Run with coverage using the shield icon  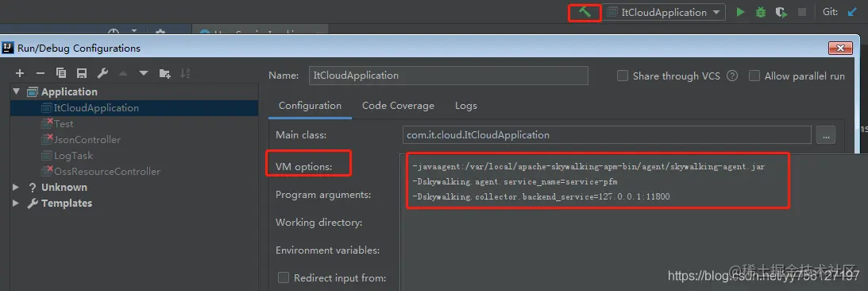pos(781,12)
